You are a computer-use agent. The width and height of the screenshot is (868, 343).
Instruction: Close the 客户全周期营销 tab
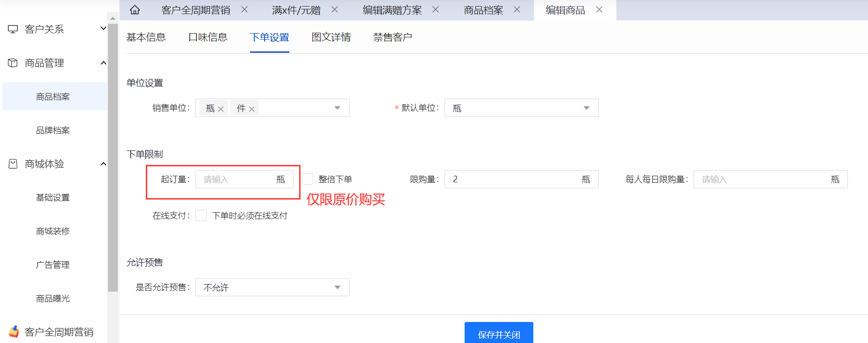click(244, 10)
